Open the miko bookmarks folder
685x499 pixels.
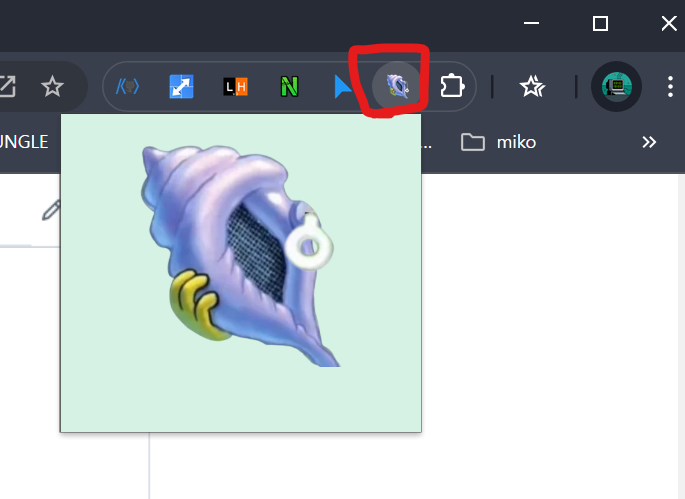click(x=498, y=142)
